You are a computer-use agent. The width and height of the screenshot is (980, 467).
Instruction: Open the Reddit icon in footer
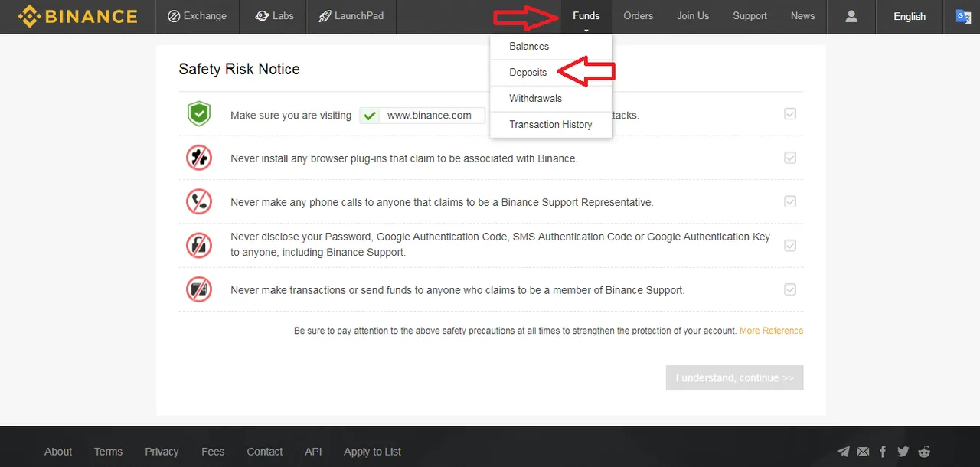[x=924, y=452]
